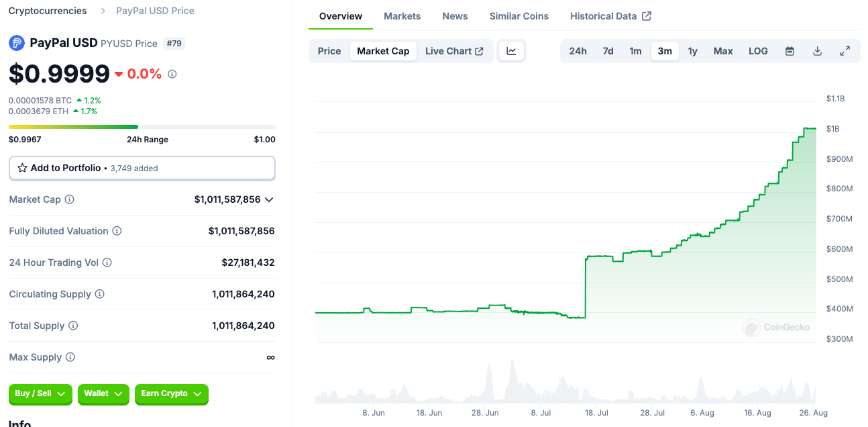The width and height of the screenshot is (868, 427).
Task: Switch chart to Price view
Action: [329, 51]
